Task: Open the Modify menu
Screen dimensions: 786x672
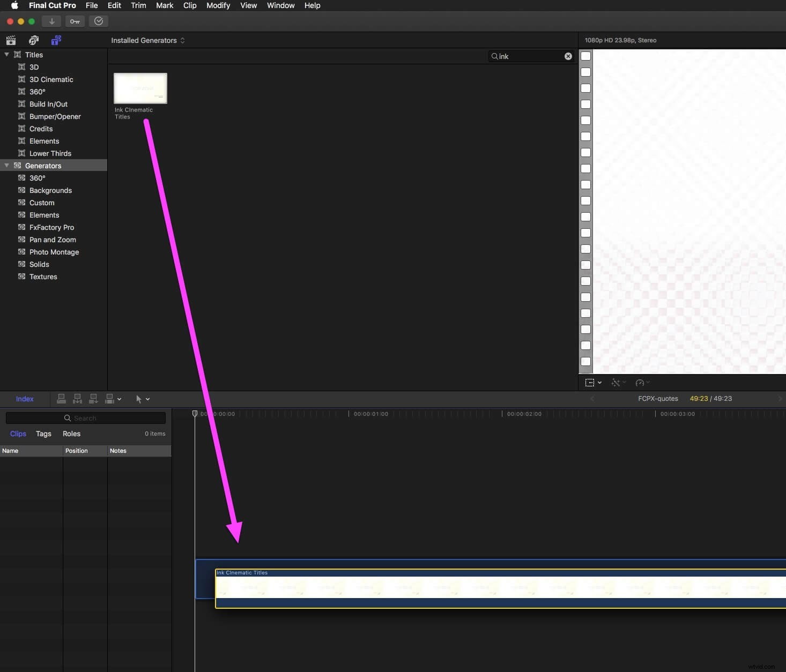Action: click(x=218, y=5)
